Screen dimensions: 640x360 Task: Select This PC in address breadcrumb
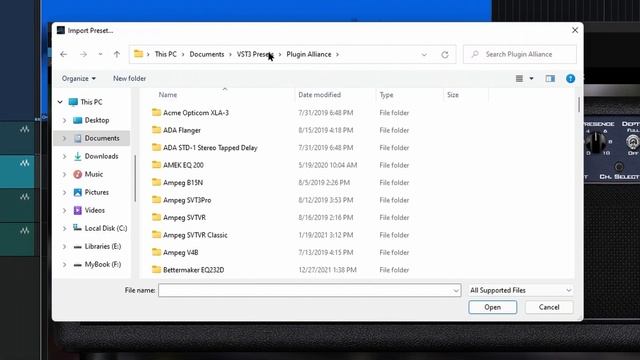point(165,54)
